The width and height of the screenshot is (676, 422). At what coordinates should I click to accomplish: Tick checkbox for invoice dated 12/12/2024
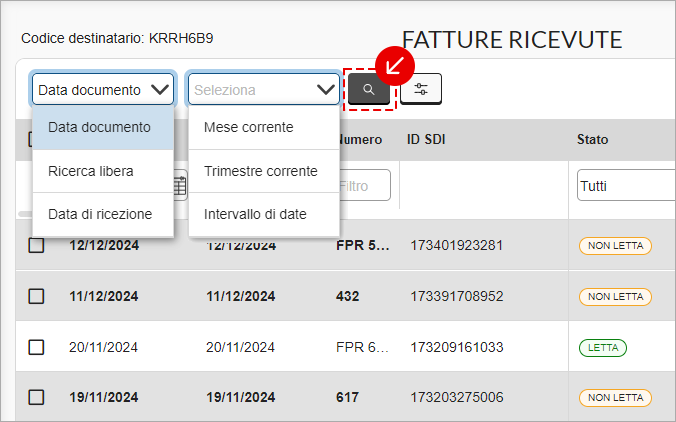[x=36, y=245]
